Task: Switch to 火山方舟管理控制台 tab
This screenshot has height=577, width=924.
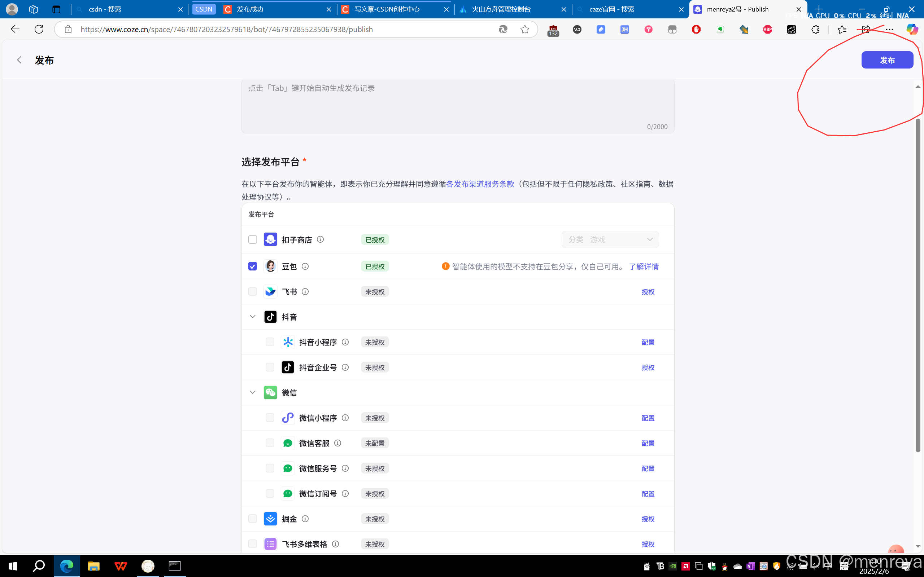Action: [x=501, y=9]
